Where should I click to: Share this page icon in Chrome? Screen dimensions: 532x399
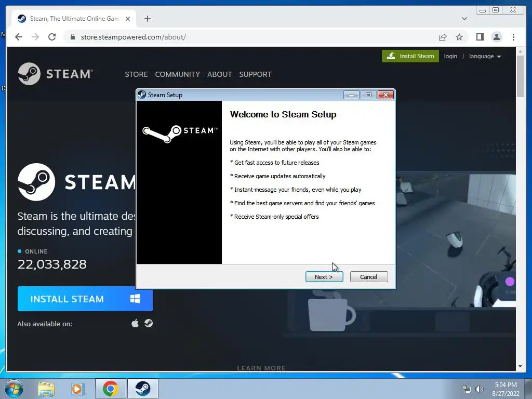point(443,37)
